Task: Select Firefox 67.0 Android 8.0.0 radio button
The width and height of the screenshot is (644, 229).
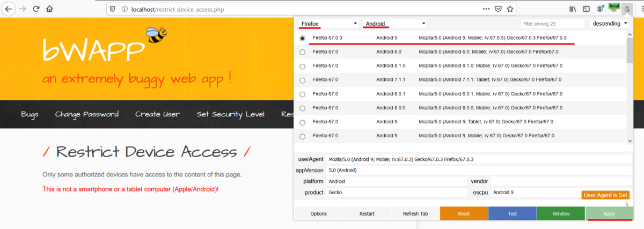Action: 302,108
